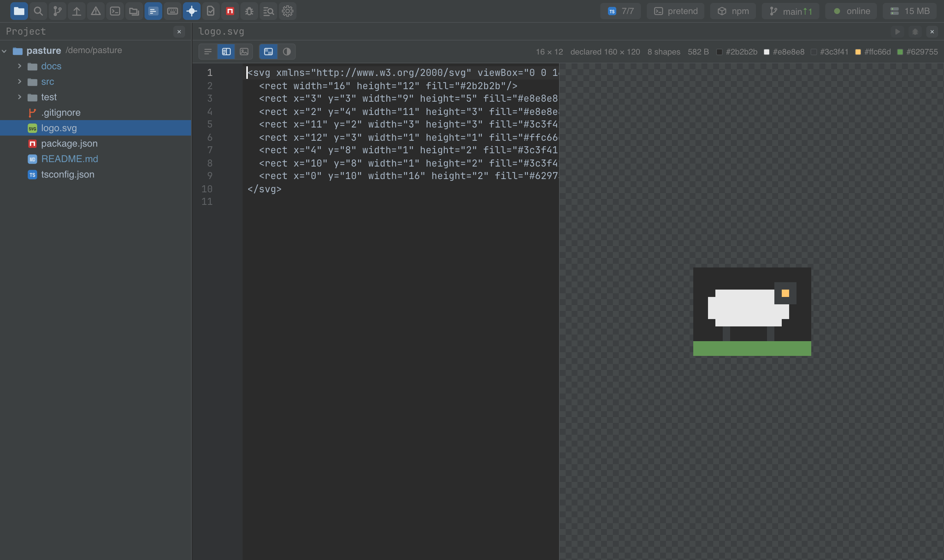944x560 pixels.
Task: Click the '16 × 12' dimensions text
Action: point(549,52)
